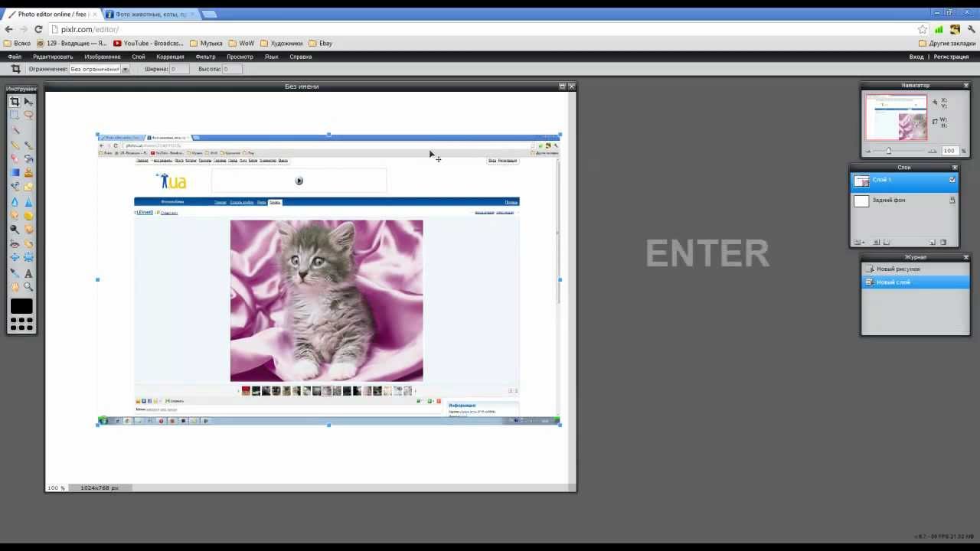Select the Spot Heal tool

(28, 243)
